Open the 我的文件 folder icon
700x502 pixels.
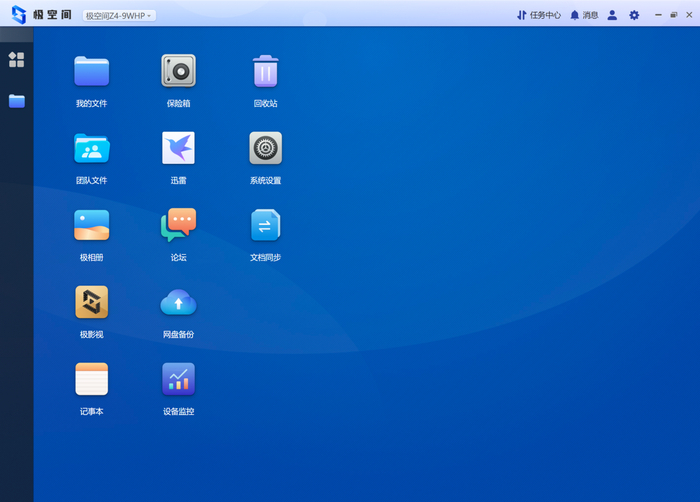point(91,72)
